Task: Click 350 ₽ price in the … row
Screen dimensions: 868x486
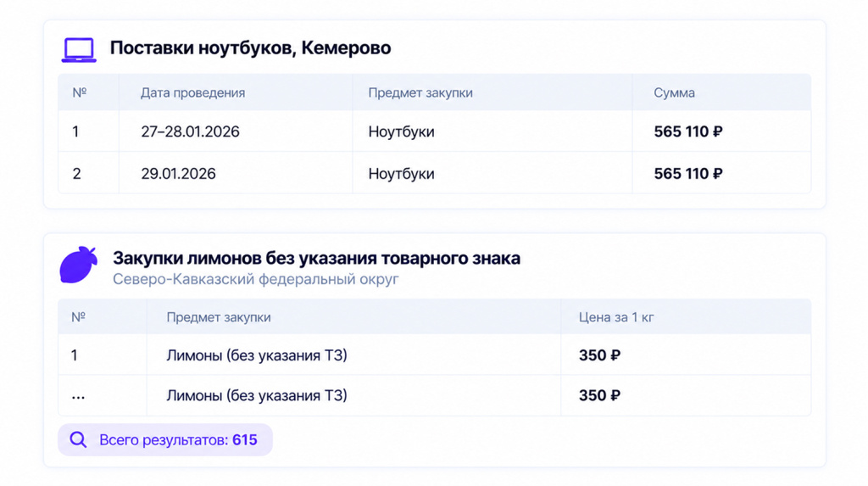Action: point(599,395)
